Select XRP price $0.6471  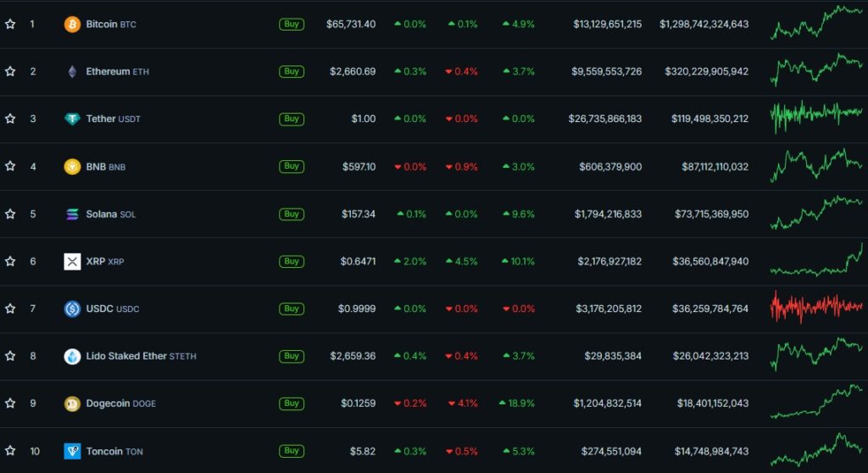(x=358, y=261)
